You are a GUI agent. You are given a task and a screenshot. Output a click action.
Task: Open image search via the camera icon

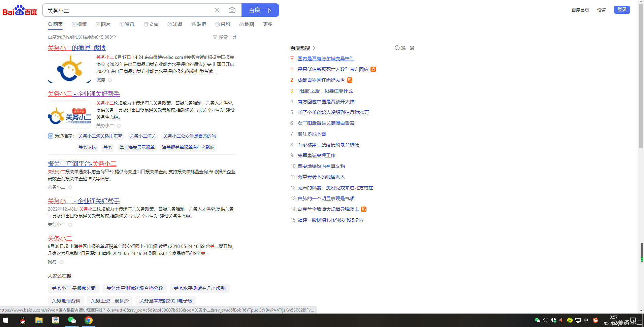click(232, 10)
